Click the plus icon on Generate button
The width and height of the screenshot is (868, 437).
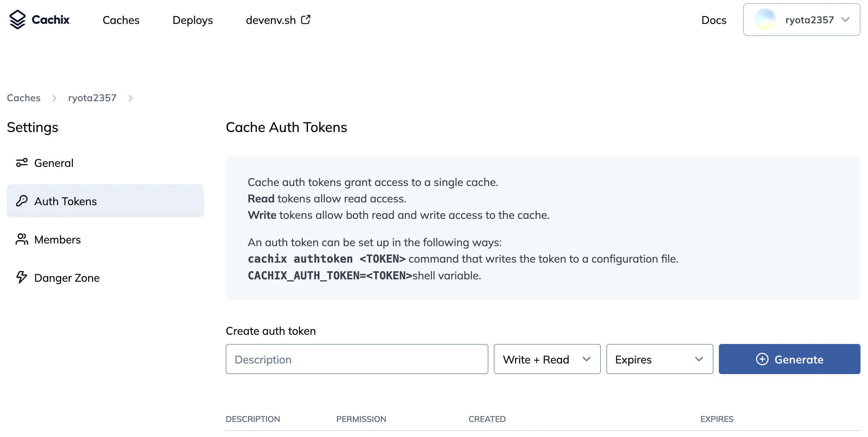click(762, 359)
